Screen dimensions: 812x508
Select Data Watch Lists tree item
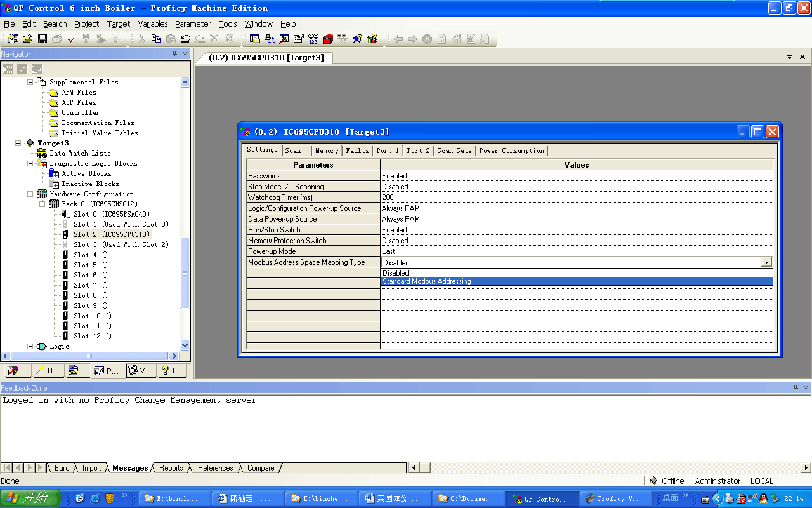click(x=80, y=153)
